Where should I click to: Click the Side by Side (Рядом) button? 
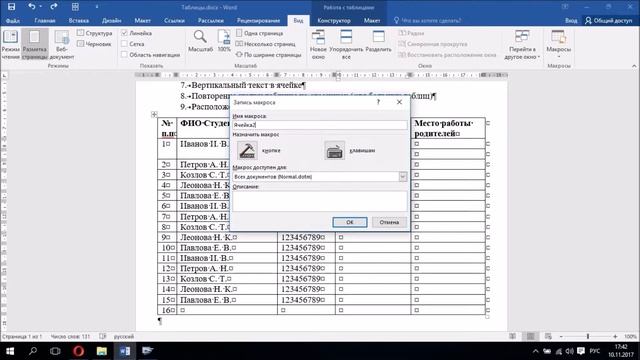click(412, 33)
